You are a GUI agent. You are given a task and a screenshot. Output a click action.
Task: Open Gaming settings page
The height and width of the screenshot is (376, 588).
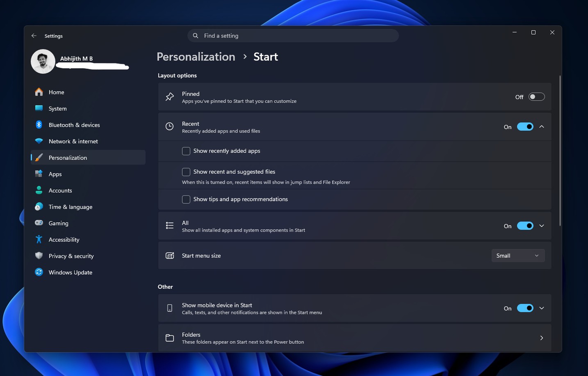coord(88,223)
